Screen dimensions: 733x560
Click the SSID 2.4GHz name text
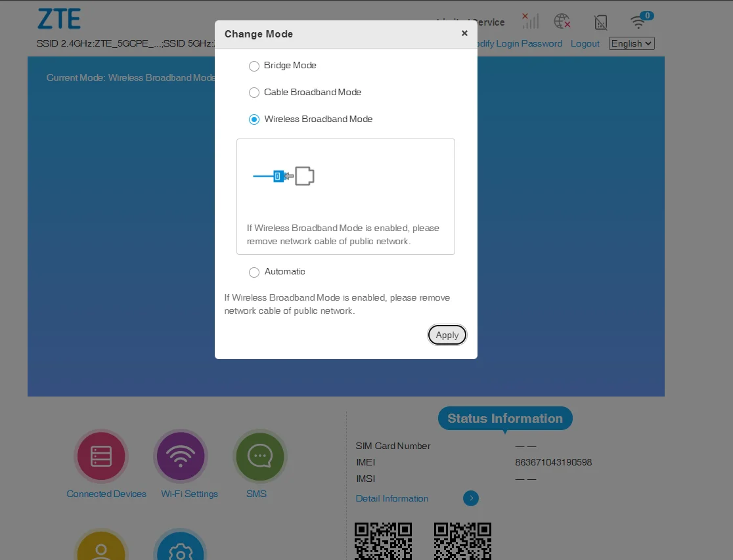point(99,43)
